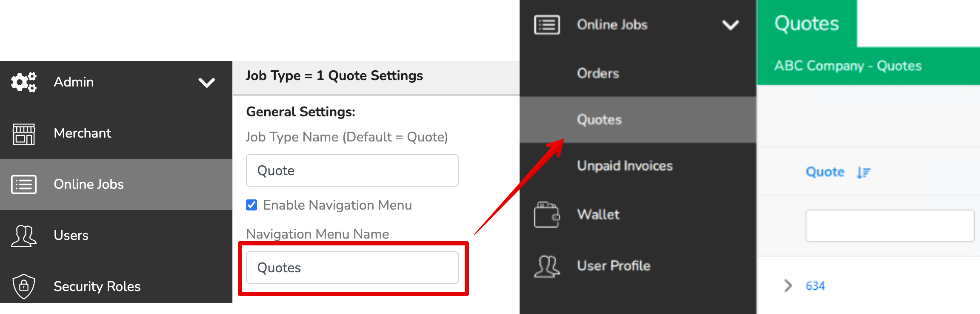The width and height of the screenshot is (980, 314).
Task: Click the sort icon next to Quote column
Action: [863, 172]
